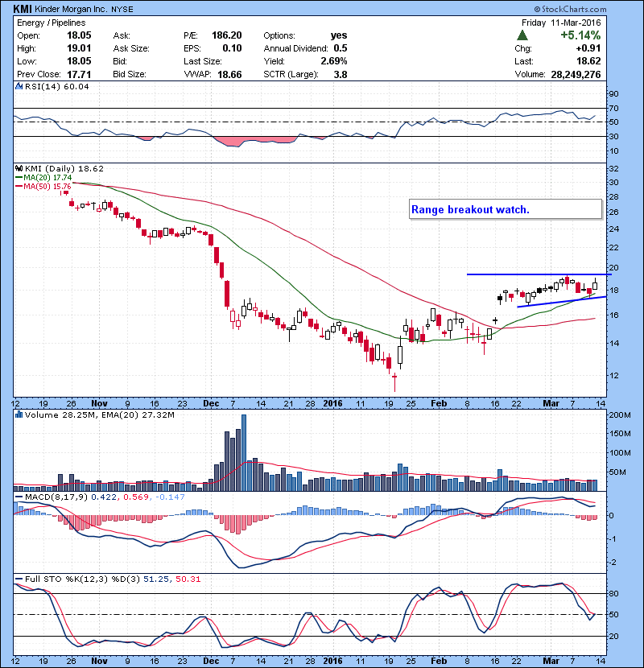Click the P/E 186.20 value
Image resolution: width=644 pixels, height=668 pixels.
coord(226,35)
